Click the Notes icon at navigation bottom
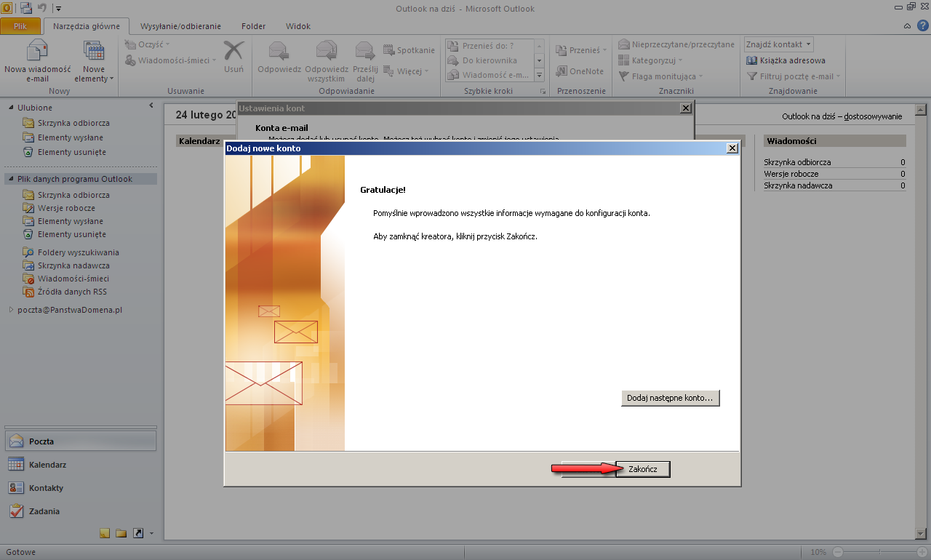931x560 pixels. click(105, 533)
